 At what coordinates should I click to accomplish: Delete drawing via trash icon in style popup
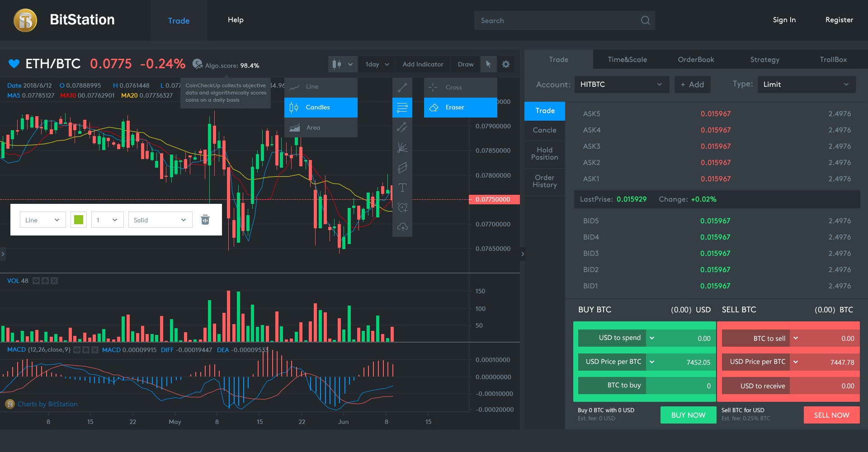point(205,220)
